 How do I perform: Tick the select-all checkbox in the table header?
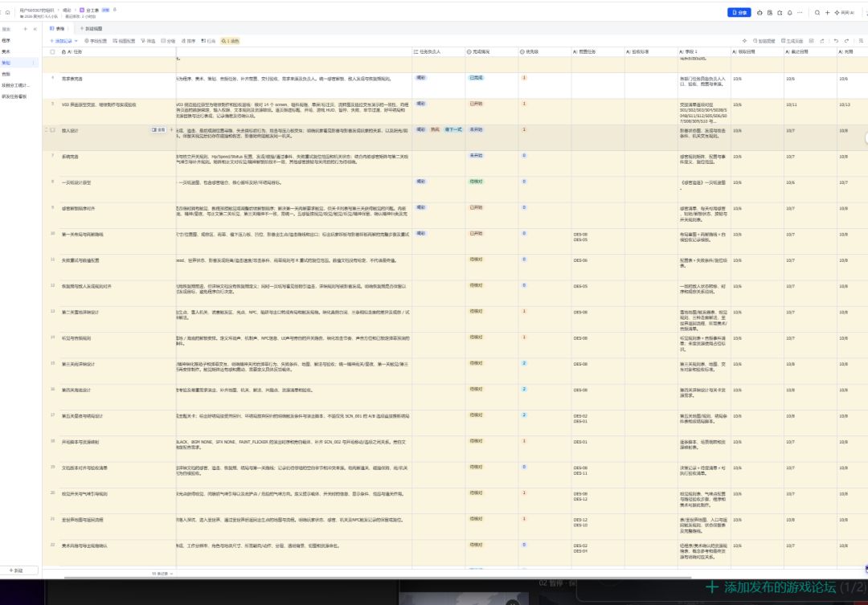click(52, 52)
